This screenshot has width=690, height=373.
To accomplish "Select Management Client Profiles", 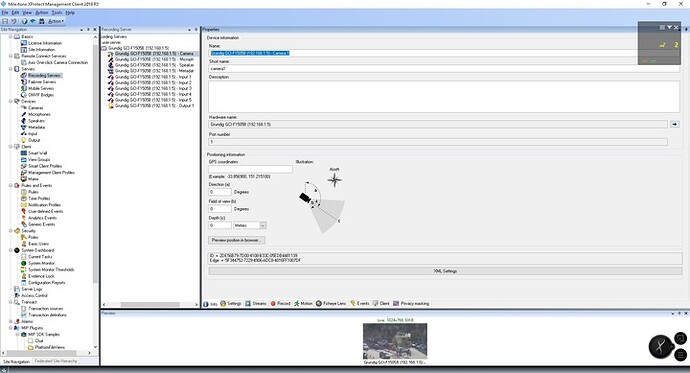I will tap(51, 172).
